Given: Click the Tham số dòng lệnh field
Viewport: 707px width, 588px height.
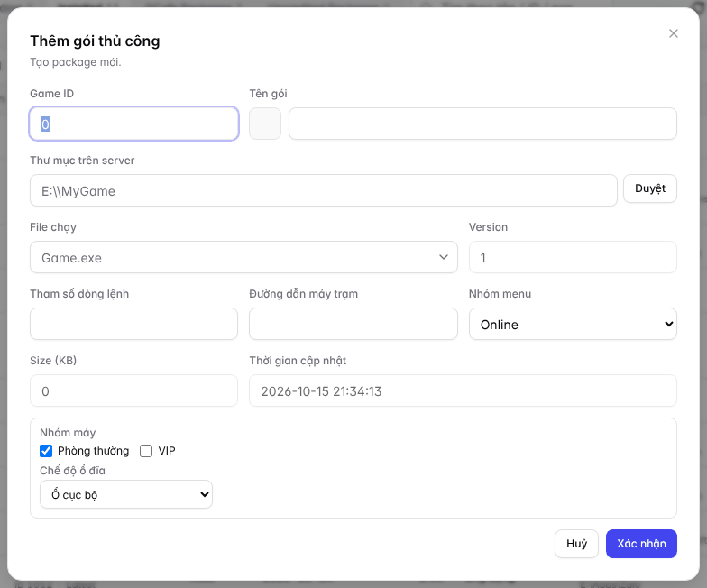Looking at the screenshot, I should coord(133,324).
